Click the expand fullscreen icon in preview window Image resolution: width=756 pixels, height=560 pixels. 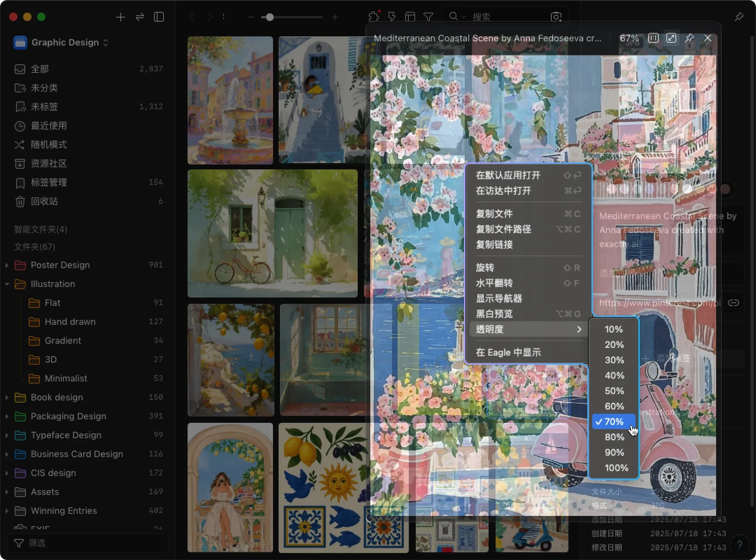pyautogui.click(x=671, y=38)
